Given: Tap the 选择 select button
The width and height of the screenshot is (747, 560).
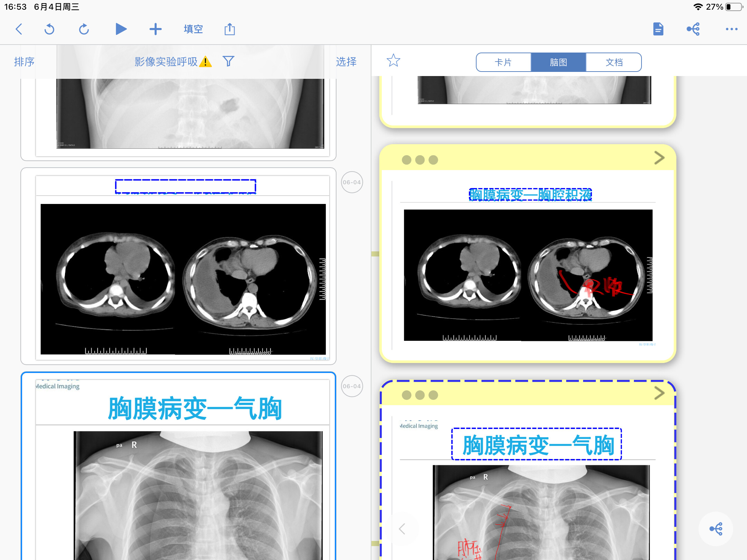Looking at the screenshot, I should pyautogui.click(x=346, y=62).
